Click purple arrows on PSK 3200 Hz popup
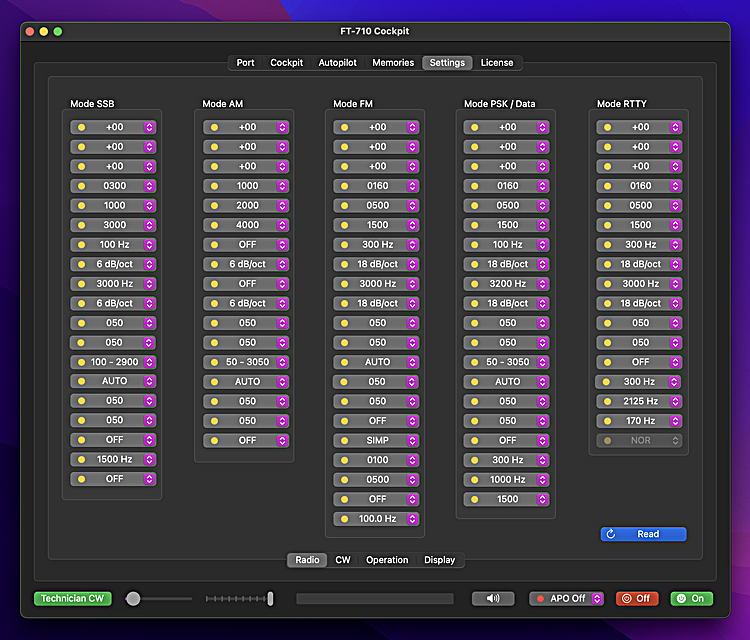 [542, 284]
